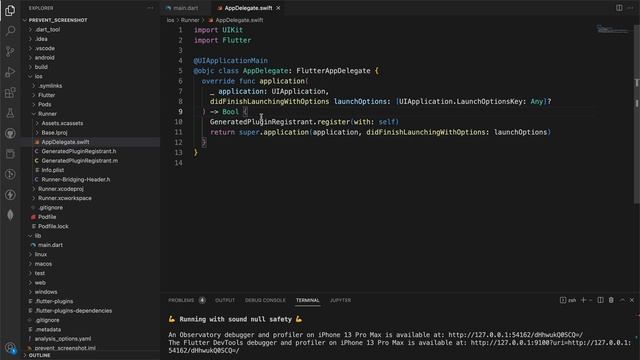Expand the windows folder
The height and width of the screenshot is (360, 640).
coord(46,292)
